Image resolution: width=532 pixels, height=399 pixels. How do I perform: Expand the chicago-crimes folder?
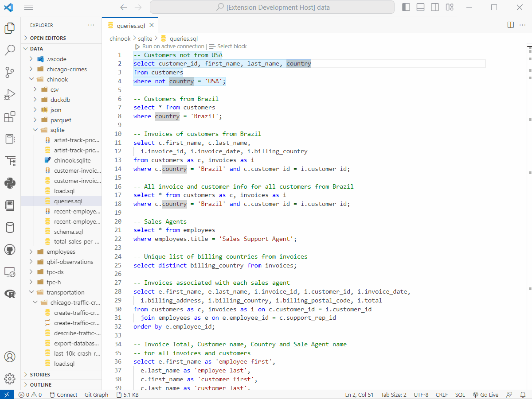(66, 69)
